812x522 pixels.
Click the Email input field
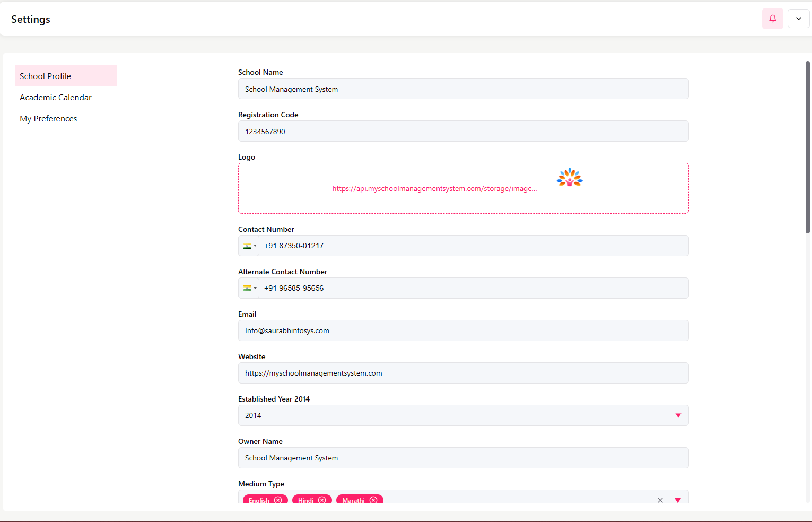[463, 330]
